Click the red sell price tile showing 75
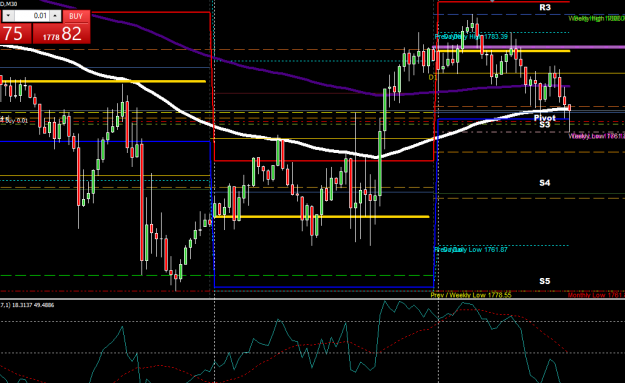The image size is (625, 383). pos(15,33)
